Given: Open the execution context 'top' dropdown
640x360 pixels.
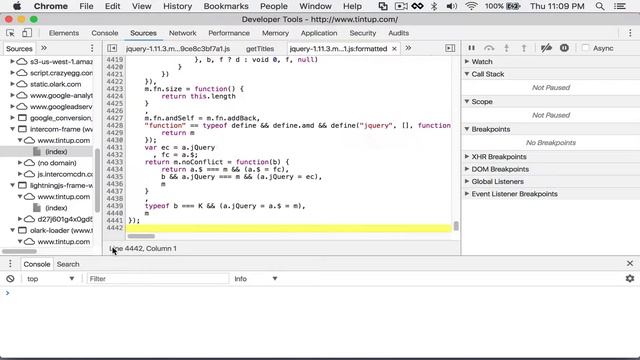Looking at the screenshot, I should tap(51, 279).
